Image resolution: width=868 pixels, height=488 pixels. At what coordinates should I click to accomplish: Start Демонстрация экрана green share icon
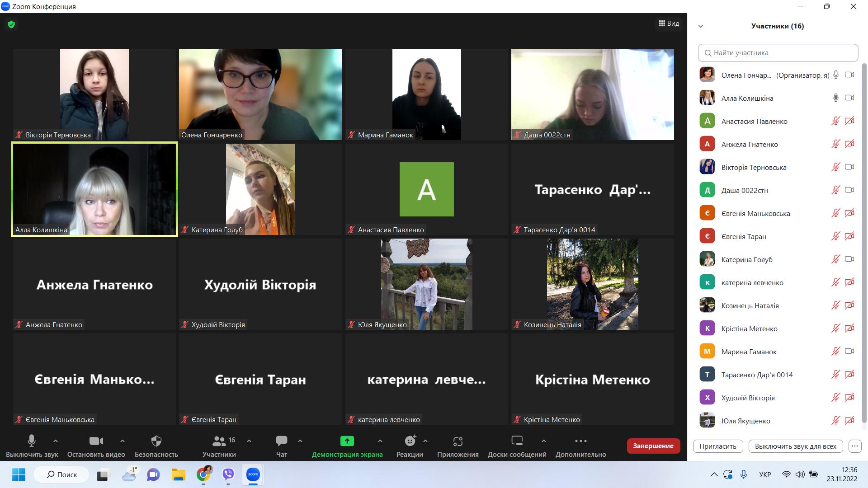347,441
